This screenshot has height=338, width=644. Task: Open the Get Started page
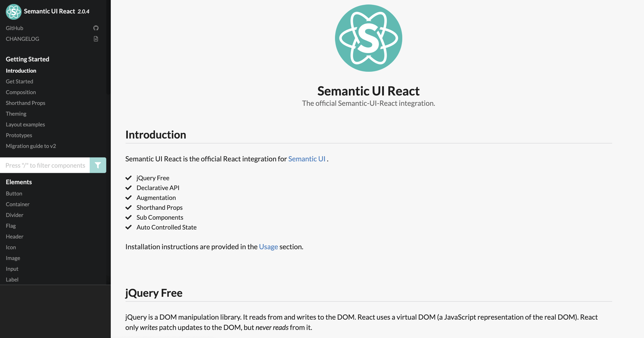20,81
